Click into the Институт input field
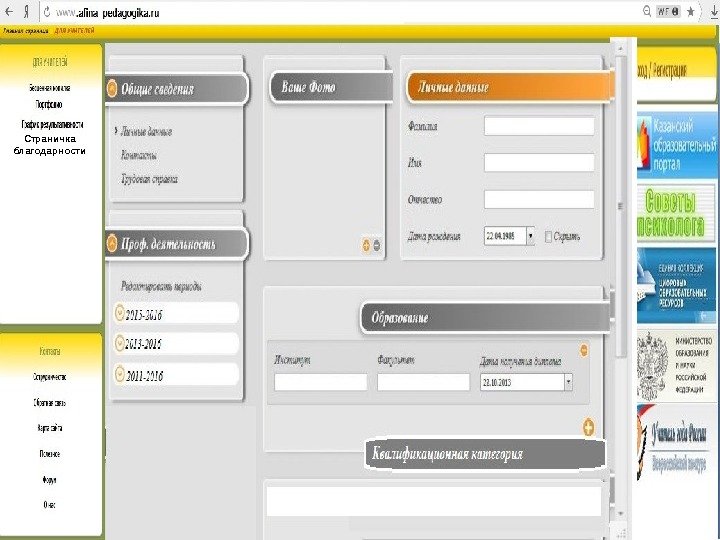 coord(321,382)
